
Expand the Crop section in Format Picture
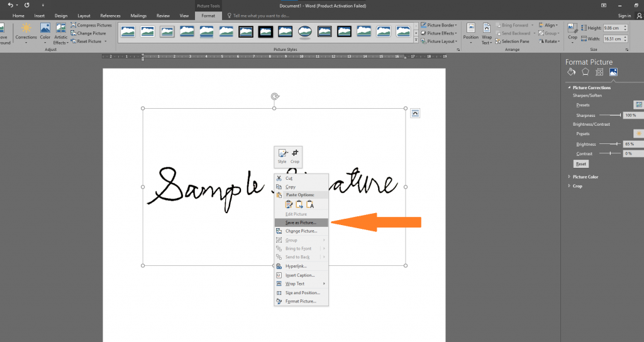577,186
